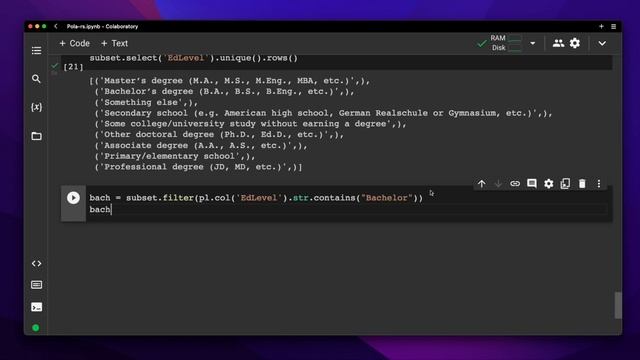The height and width of the screenshot is (360, 640).
Task: Click the "Professional degree" output row
Action: (198, 167)
